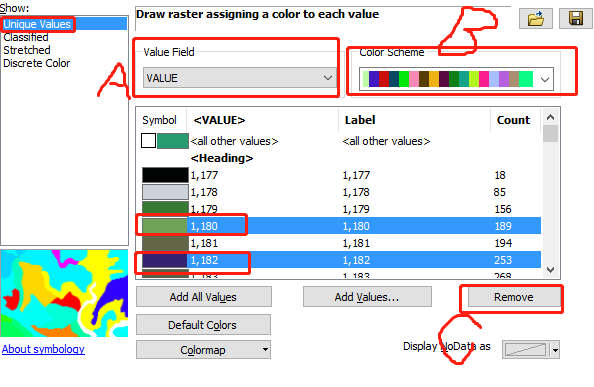The height and width of the screenshot is (387, 594).
Task: Select value 1,179 in VALUE column
Action: point(204,209)
